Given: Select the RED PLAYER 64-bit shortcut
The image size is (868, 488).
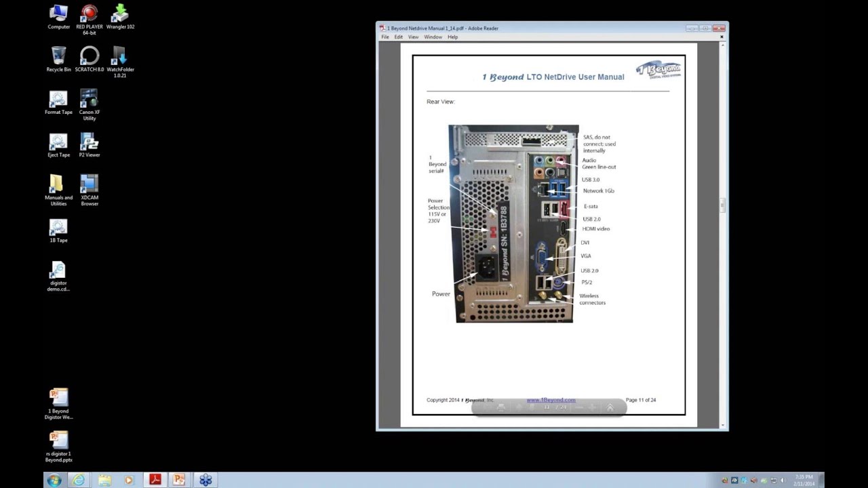Looking at the screenshot, I should (x=89, y=19).
